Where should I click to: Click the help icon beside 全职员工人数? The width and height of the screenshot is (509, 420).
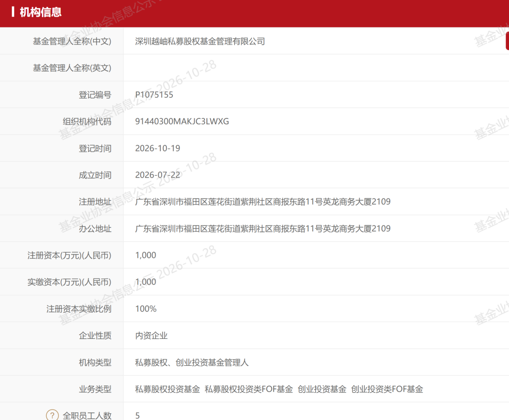pyautogui.click(x=52, y=415)
